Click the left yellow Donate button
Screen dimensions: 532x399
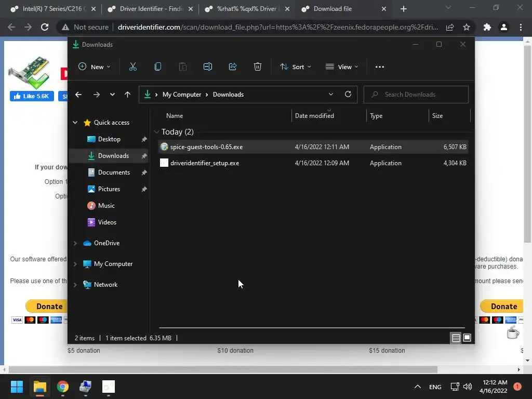46,307
